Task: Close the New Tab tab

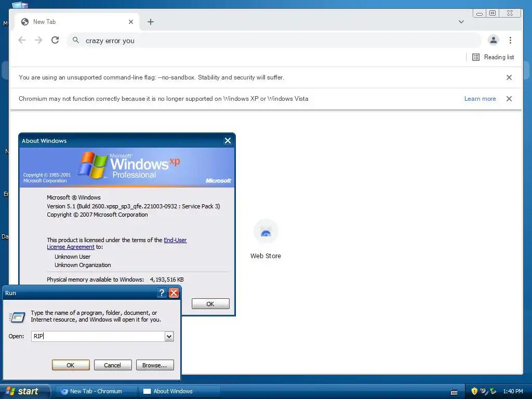Action: (x=131, y=22)
